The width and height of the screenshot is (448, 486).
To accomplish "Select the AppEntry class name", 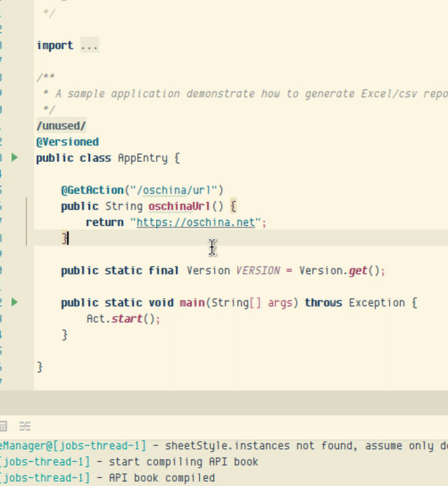I will [143, 158].
